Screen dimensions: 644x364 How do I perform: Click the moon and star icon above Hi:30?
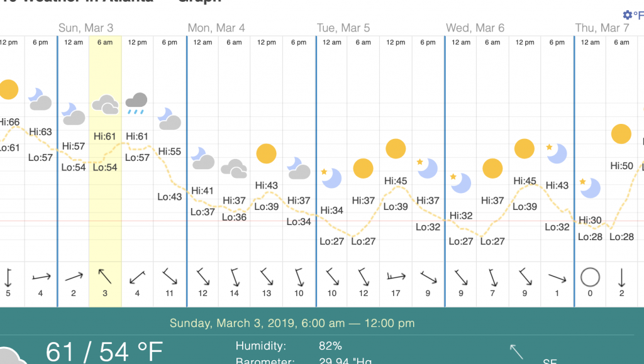590,186
